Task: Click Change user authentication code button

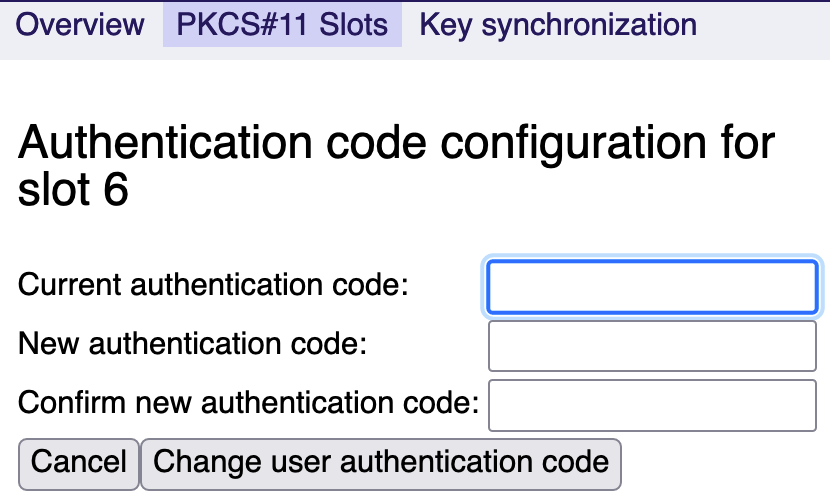Action: 381,463
